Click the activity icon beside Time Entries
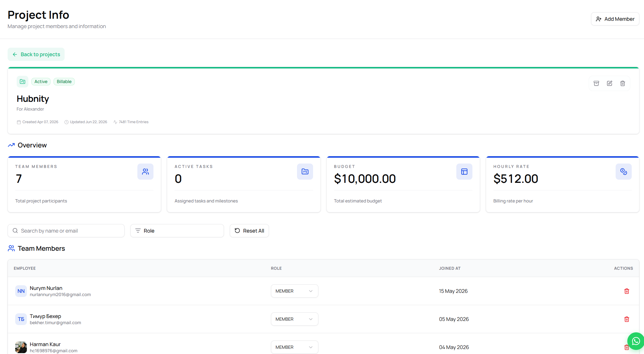 point(115,122)
